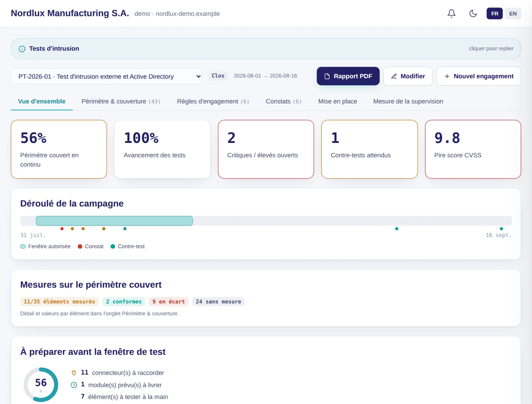Viewport: 532px width, 404px height.
Task: Click the Contre-test legend entry
Action: 128,246
